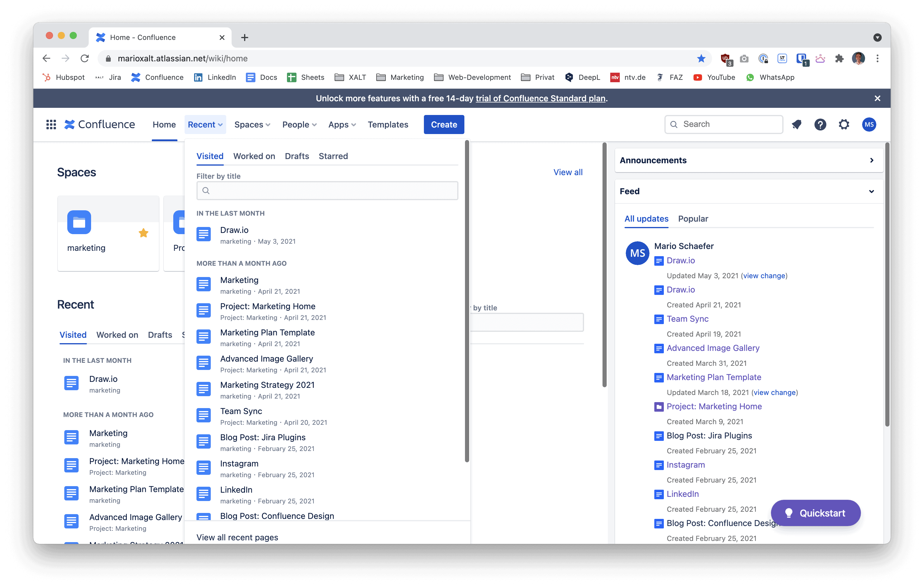Click the Draw.io page icon in dropdown
Image resolution: width=924 pixels, height=588 pixels.
coord(204,234)
